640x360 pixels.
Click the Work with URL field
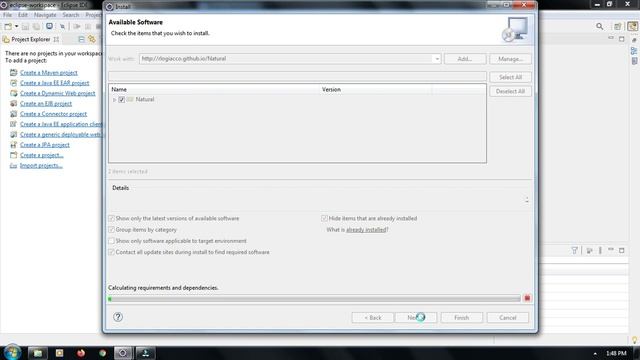[x=286, y=59]
